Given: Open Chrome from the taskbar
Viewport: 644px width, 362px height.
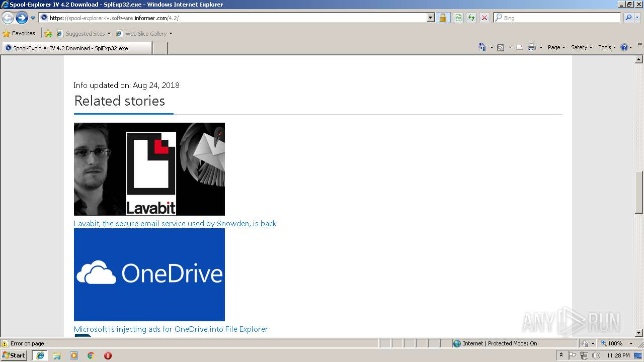Looking at the screenshot, I should (x=91, y=355).
